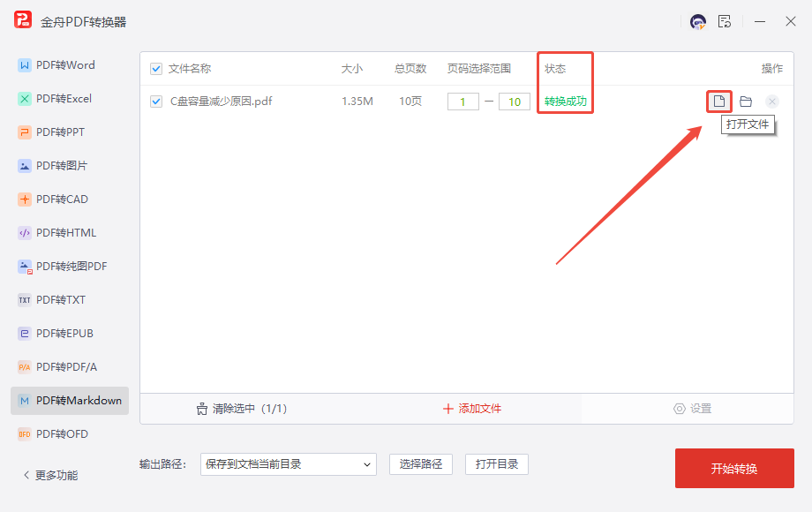Close the converter window

coord(790,22)
